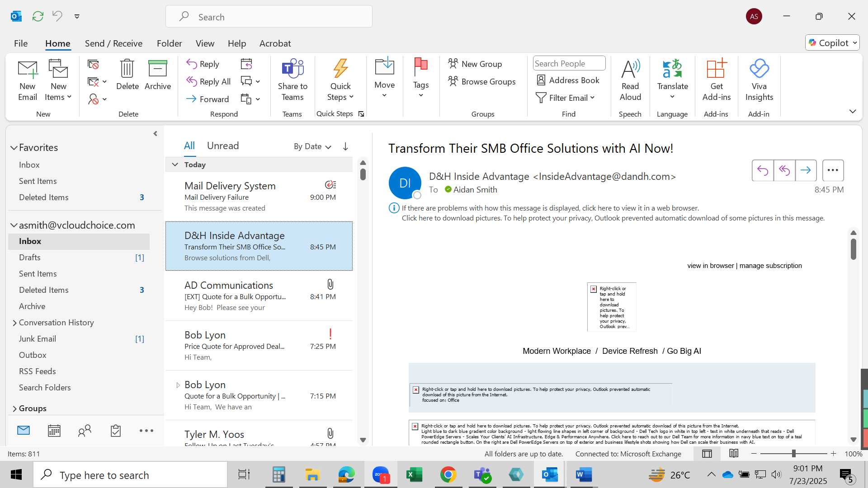Click zoom out minus button
The width and height of the screenshot is (868, 488).
[x=754, y=453]
